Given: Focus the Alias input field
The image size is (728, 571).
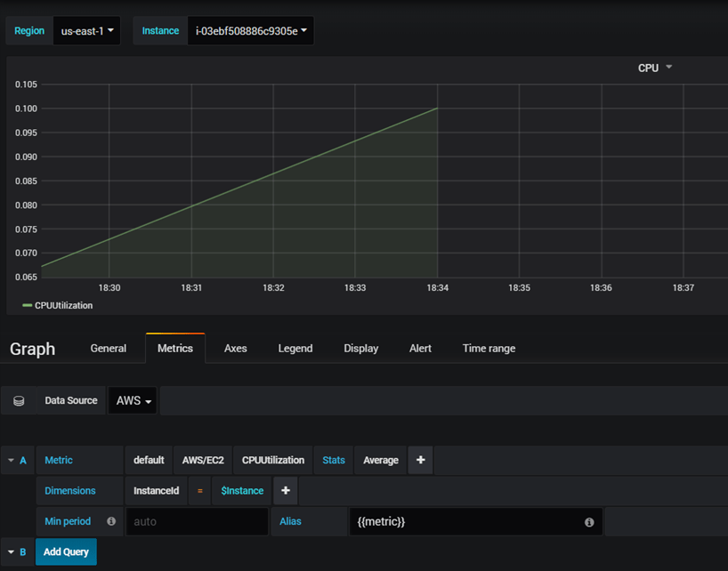Looking at the screenshot, I should point(463,522).
